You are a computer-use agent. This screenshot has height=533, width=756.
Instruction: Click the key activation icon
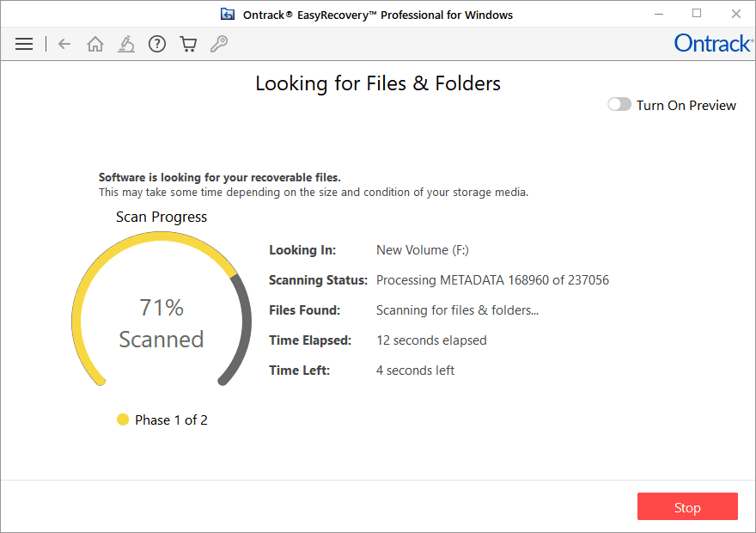point(219,44)
